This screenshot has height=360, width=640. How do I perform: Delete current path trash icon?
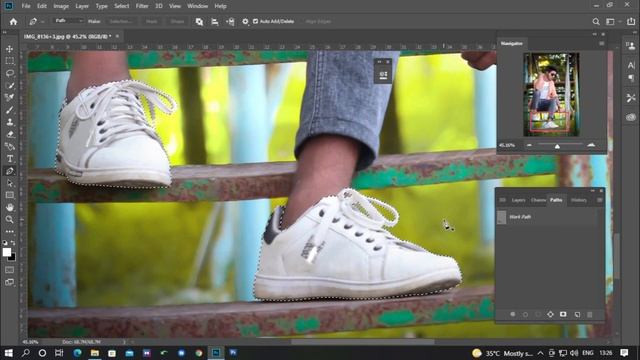[x=589, y=314]
